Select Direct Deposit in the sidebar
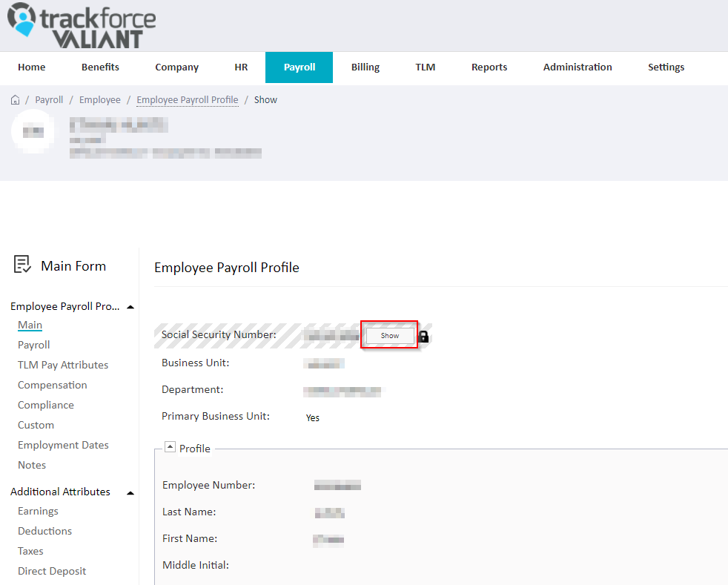This screenshot has width=728, height=585. click(x=52, y=571)
